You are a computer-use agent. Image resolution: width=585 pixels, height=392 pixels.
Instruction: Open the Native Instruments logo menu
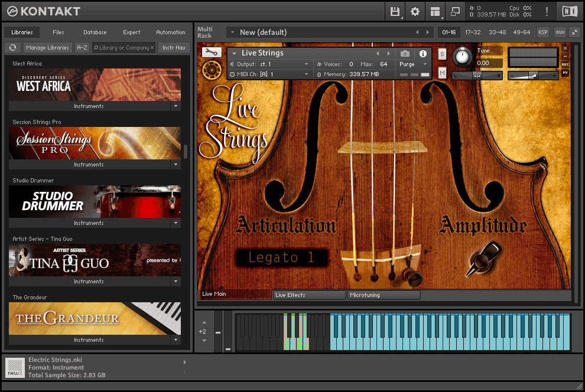tap(570, 11)
